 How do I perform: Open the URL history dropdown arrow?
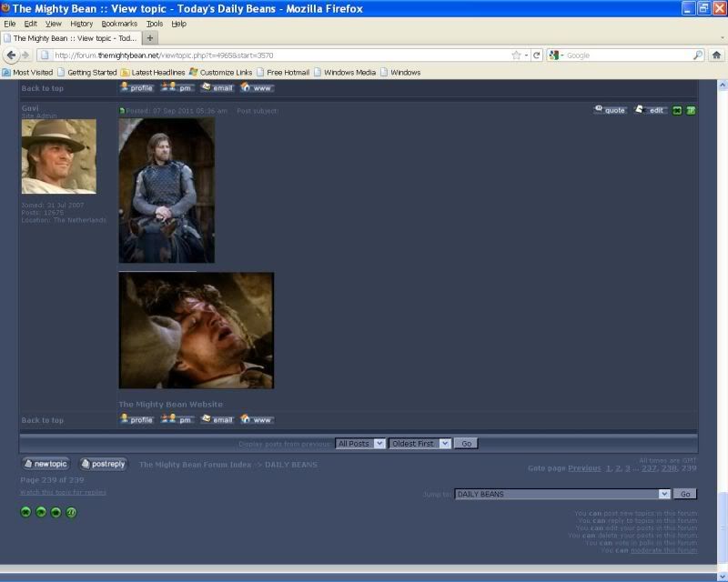click(x=527, y=55)
